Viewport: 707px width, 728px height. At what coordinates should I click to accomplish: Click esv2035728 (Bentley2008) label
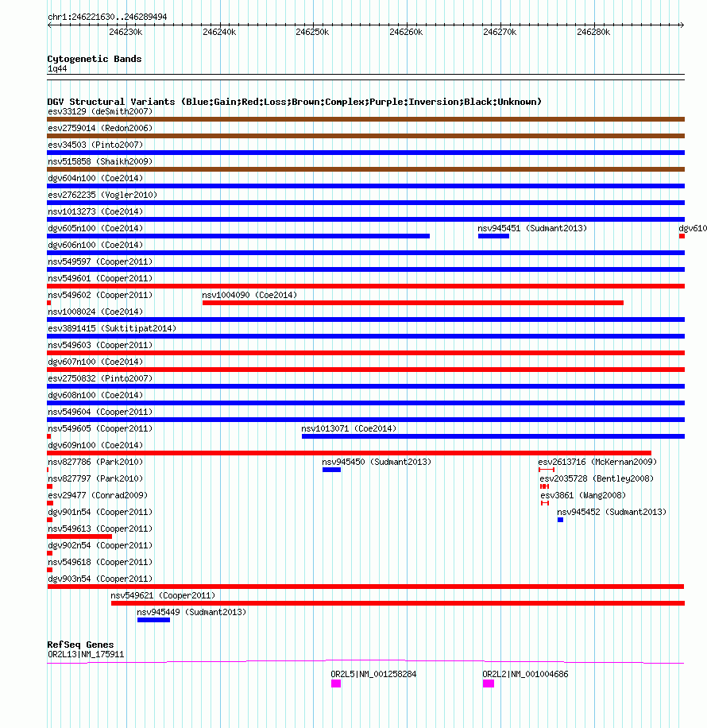[x=597, y=479]
